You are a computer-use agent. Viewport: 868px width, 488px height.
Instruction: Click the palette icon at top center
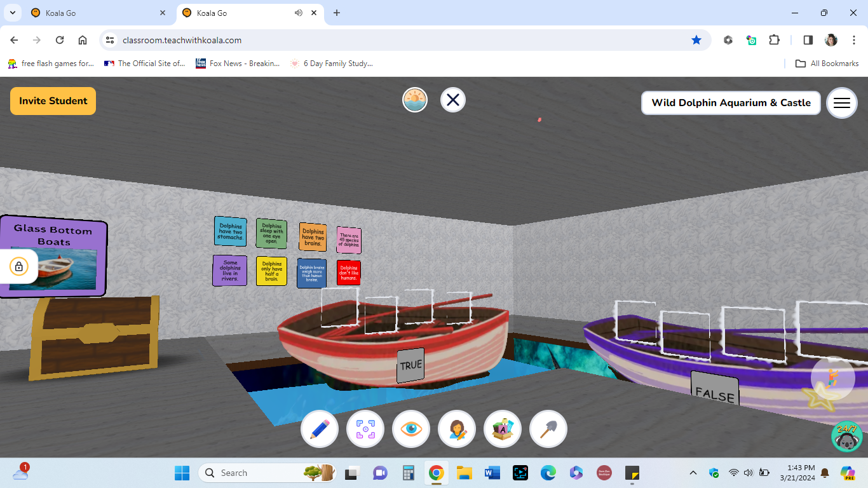tap(414, 100)
